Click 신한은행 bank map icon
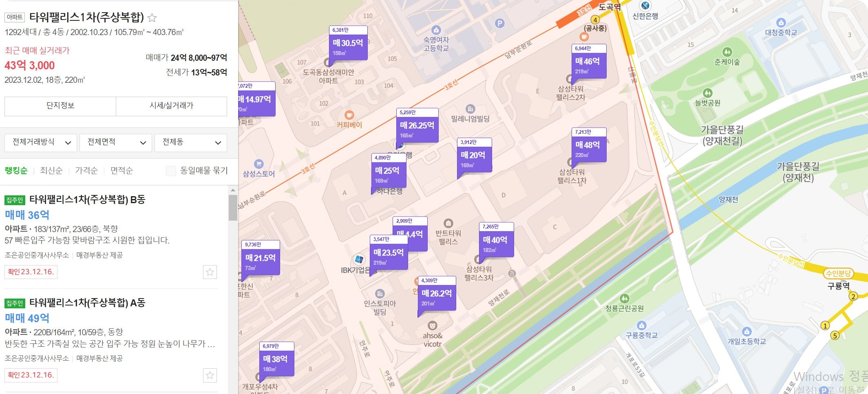 click(x=645, y=6)
